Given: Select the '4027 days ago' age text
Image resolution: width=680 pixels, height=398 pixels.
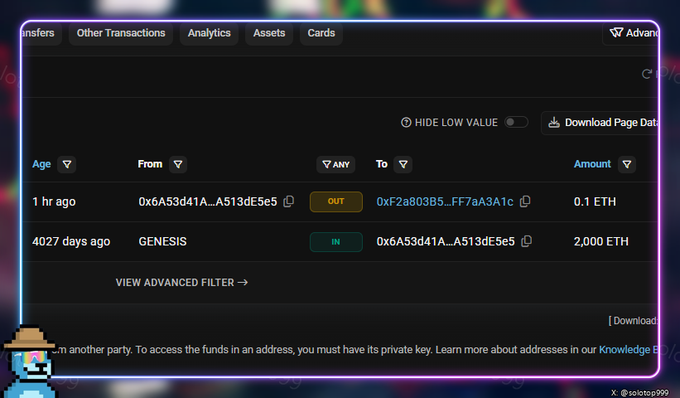Looking at the screenshot, I should (x=71, y=241).
